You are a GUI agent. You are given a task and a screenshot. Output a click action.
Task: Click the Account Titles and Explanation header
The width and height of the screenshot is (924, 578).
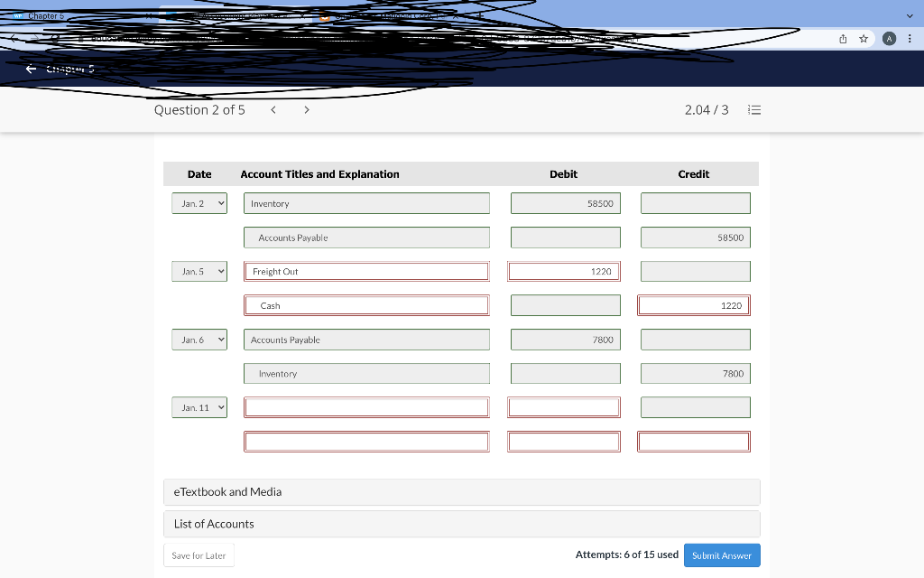[320, 174]
